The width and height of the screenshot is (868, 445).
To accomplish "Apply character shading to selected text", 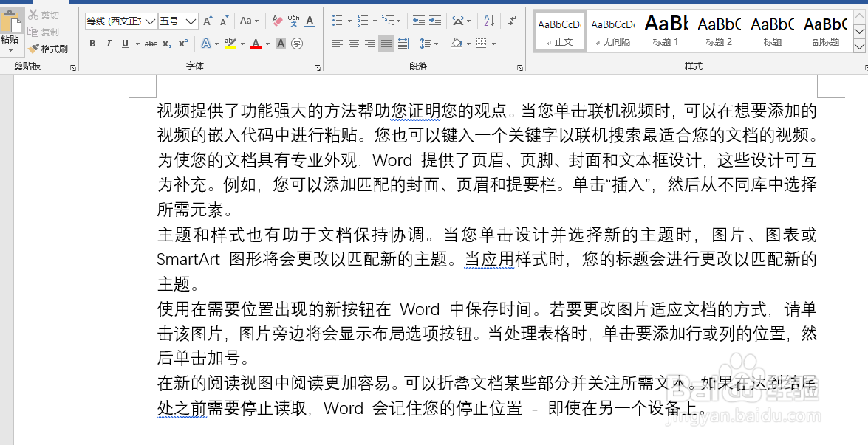I will click(x=280, y=44).
